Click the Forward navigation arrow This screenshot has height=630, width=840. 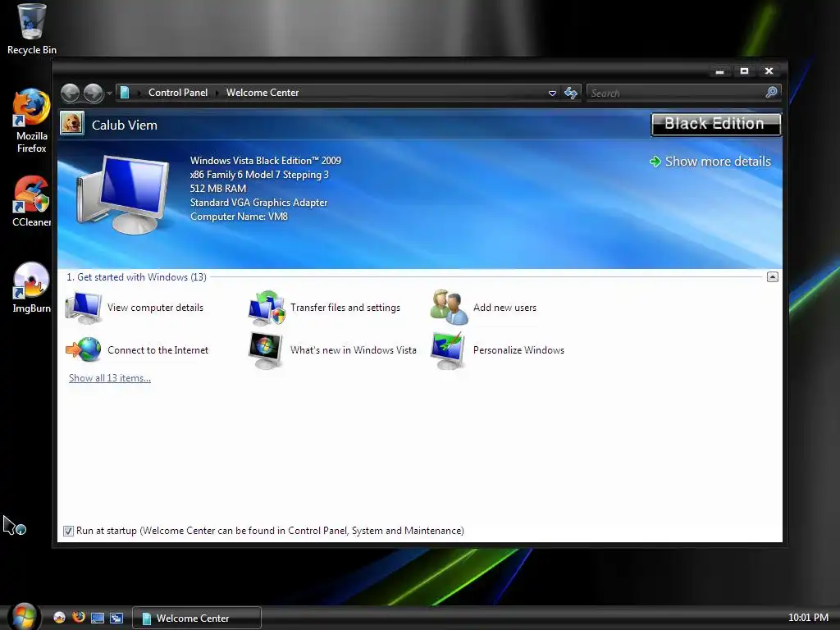pos(94,94)
